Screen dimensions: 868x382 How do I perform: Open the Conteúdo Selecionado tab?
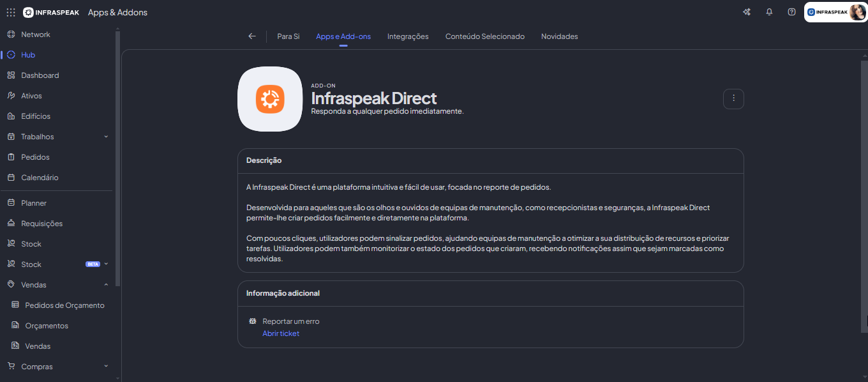pos(485,36)
